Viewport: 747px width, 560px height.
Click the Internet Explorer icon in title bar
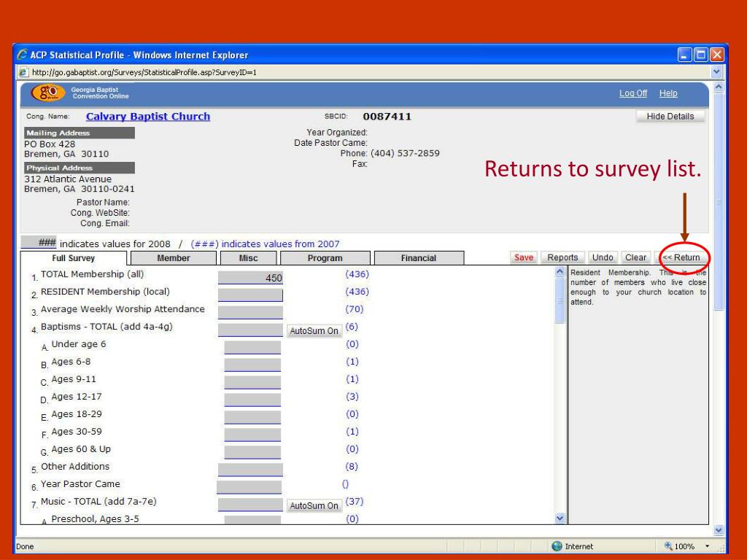pos(21,55)
